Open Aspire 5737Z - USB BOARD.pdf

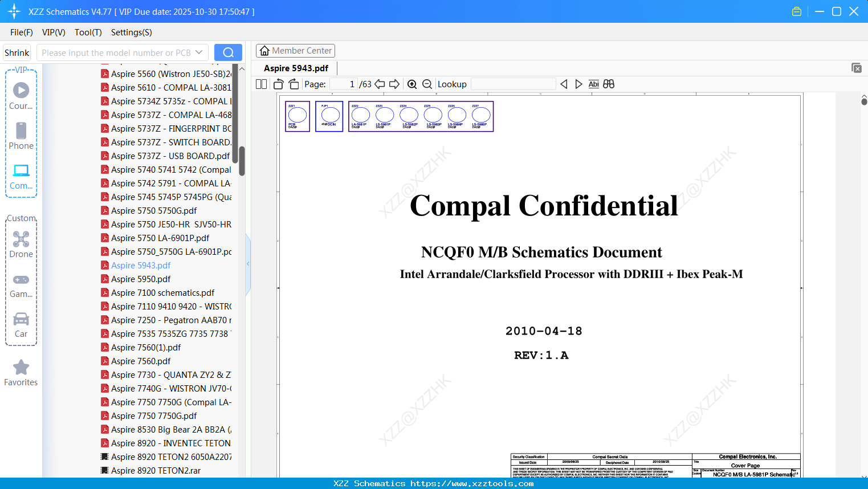coord(165,156)
